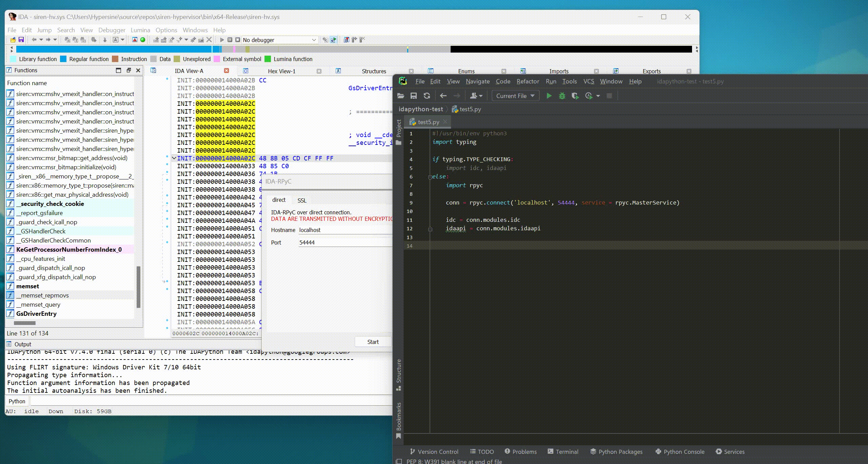
Task: Click the Run with Coverage icon
Action: click(x=575, y=96)
